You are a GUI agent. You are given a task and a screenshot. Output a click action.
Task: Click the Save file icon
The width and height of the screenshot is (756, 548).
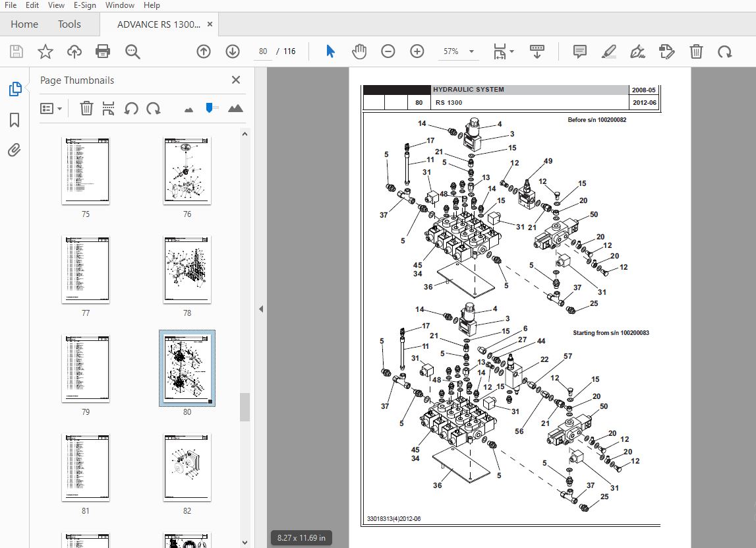[x=16, y=51]
